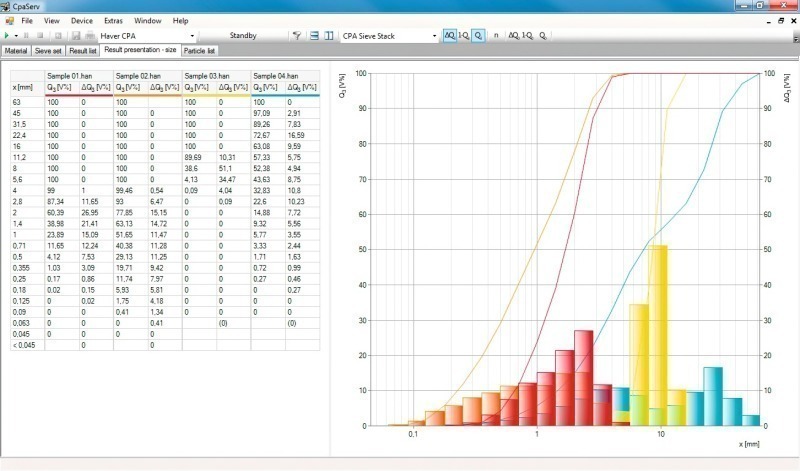Select the 0,355 row label

coord(27,268)
